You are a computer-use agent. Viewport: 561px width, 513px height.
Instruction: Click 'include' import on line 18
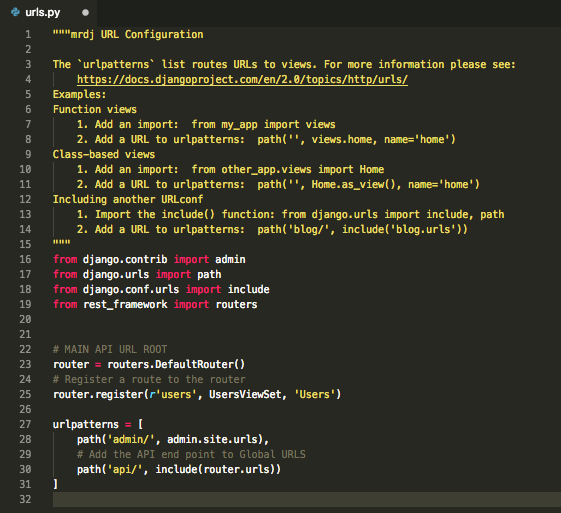[x=248, y=289]
